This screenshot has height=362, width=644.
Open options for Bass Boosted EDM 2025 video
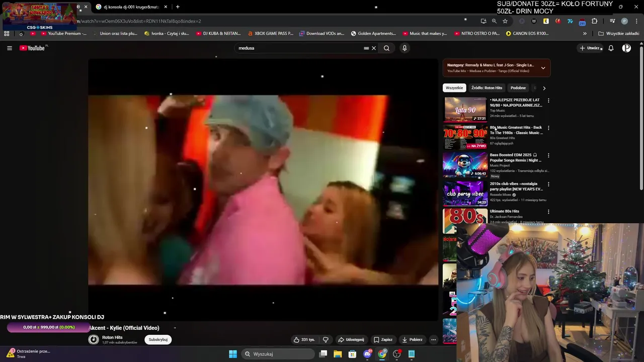(x=548, y=156)
